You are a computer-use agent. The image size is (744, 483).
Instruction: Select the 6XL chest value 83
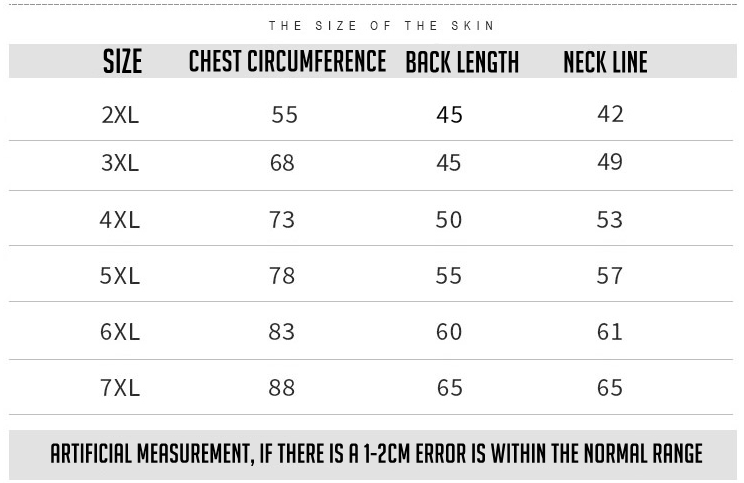(282, 332)
